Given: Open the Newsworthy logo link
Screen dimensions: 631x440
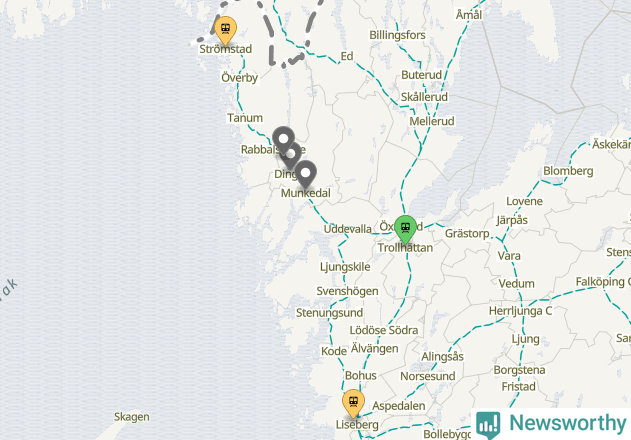Looking at the screenshot, I should point(551,423).
